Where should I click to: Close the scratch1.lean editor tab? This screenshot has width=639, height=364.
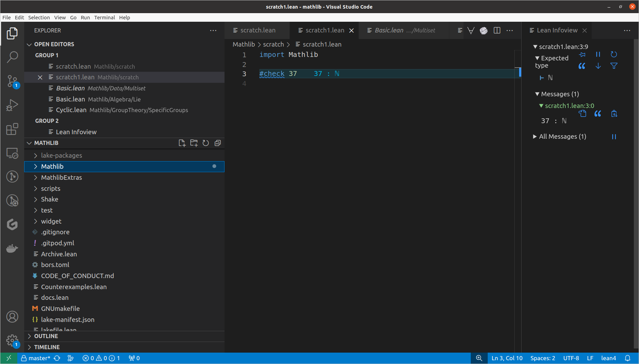point(351,30)
